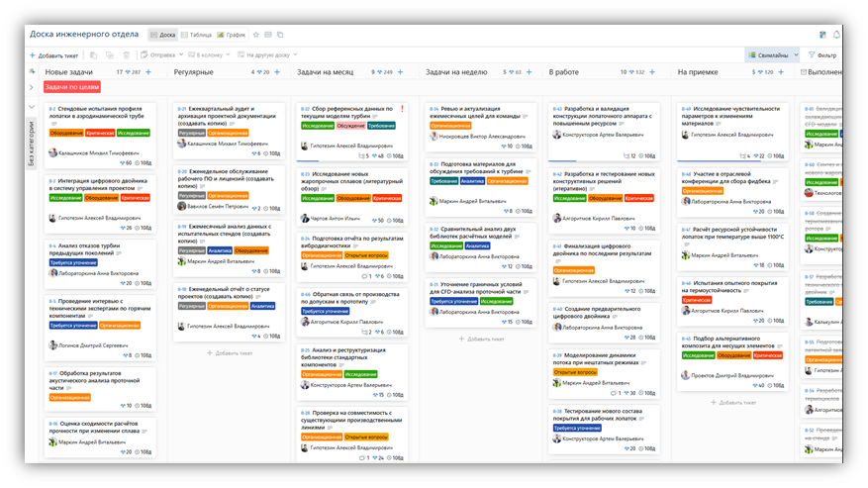Open the Отправка dropdown
The height and width of the screenshot is (488, 868).
click(x=161, y=54)
